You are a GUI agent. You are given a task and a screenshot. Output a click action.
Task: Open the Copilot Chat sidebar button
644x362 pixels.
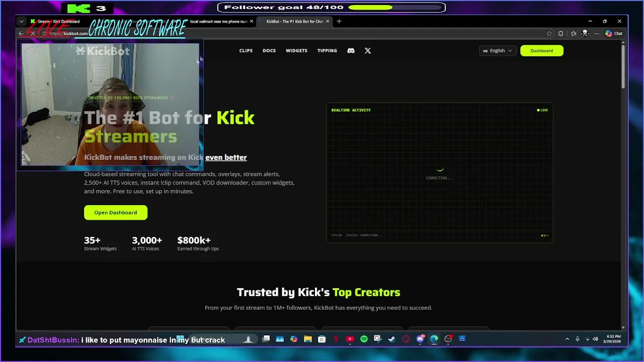(x=614, y=34)
